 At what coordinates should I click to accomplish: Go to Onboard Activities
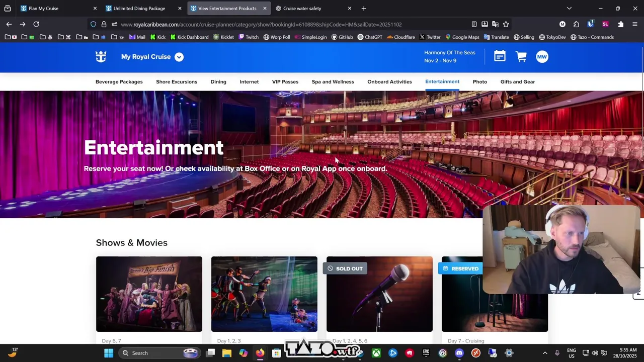click(x=389, y=81)
